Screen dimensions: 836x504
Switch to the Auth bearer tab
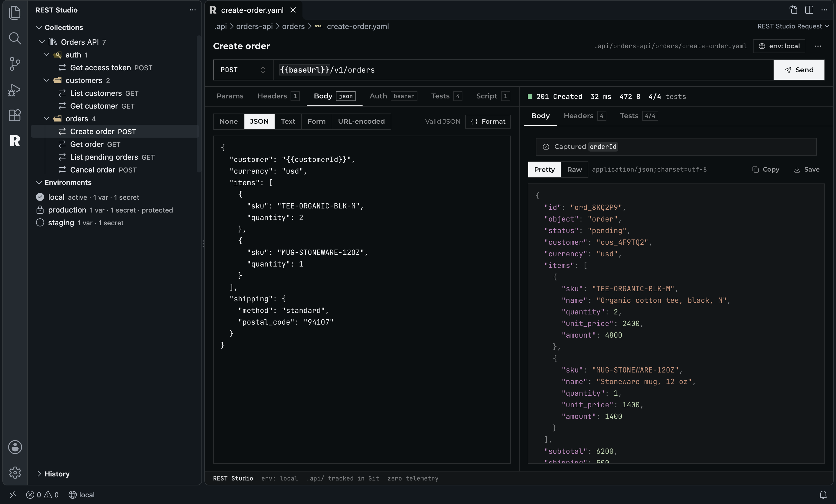pyautogui.click(x=393, y=96)
